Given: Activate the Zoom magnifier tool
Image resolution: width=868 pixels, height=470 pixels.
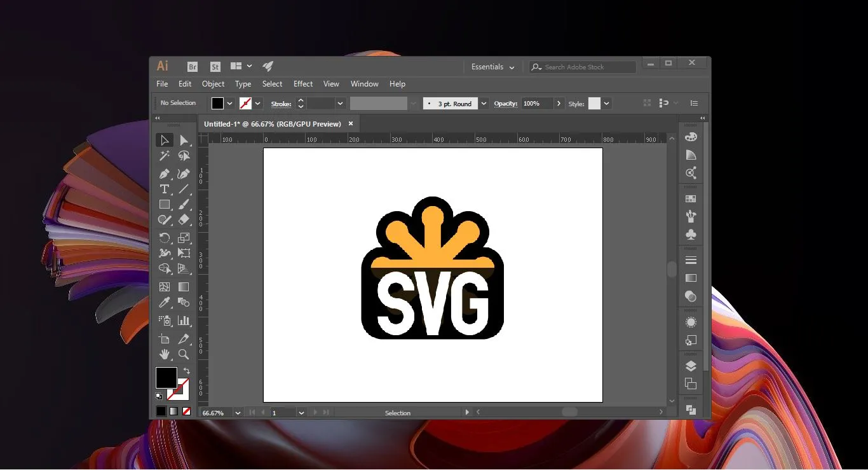Looking at the screenshot, I should pos(184,354).
